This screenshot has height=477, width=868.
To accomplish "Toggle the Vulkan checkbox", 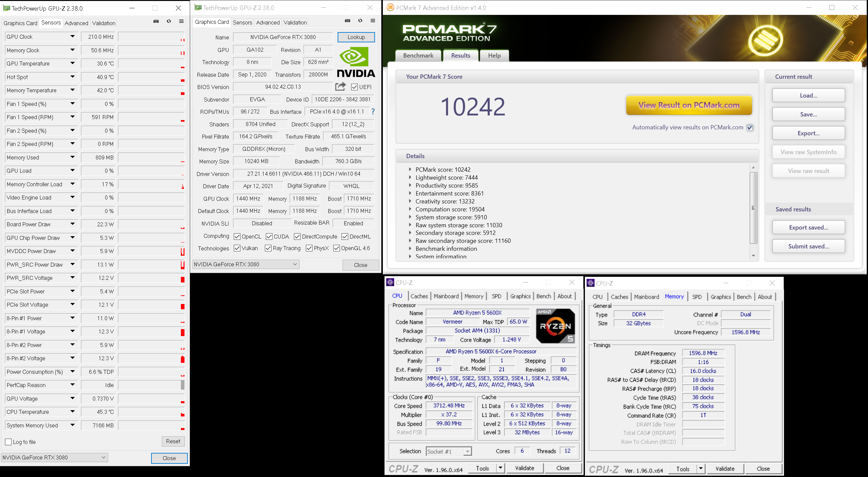I will coord(237,248).
